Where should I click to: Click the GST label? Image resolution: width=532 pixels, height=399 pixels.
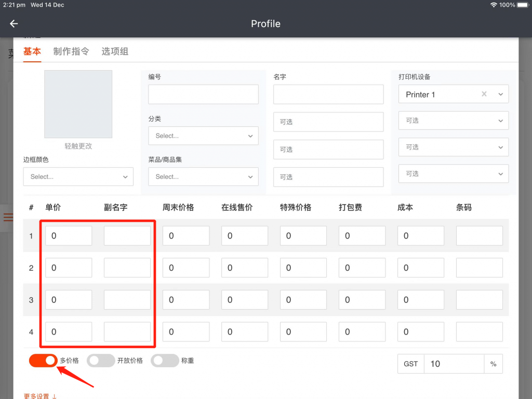411,364
